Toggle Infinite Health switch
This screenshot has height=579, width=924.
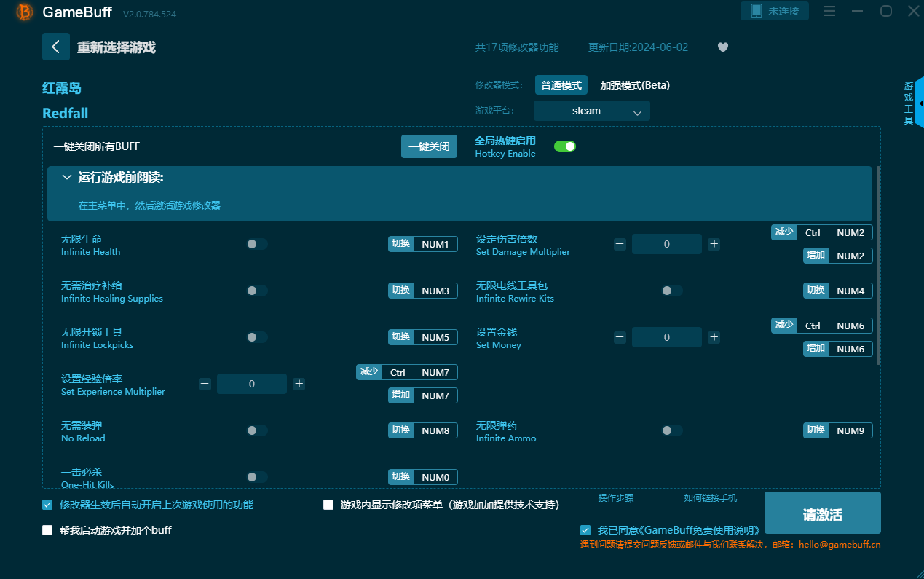point(257,244)
